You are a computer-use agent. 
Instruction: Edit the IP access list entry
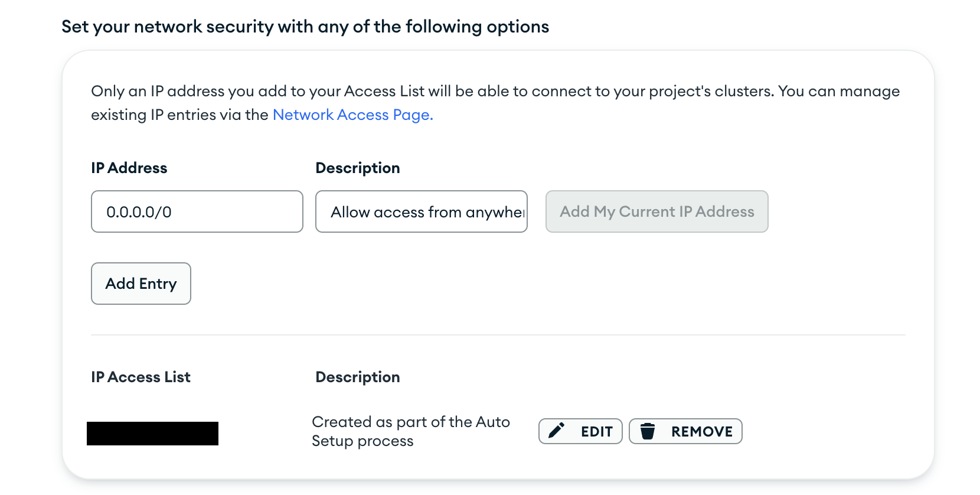(x=580, y=431)
